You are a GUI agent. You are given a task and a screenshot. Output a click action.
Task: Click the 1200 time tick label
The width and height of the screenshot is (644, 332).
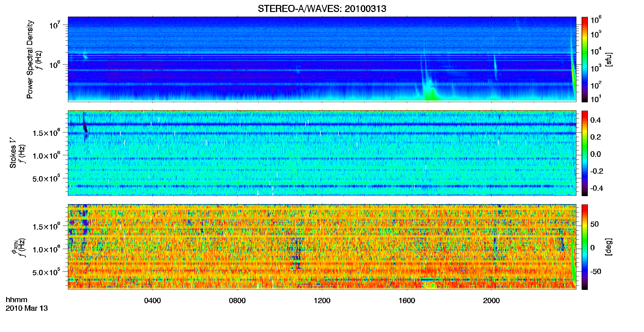point(322,301)
